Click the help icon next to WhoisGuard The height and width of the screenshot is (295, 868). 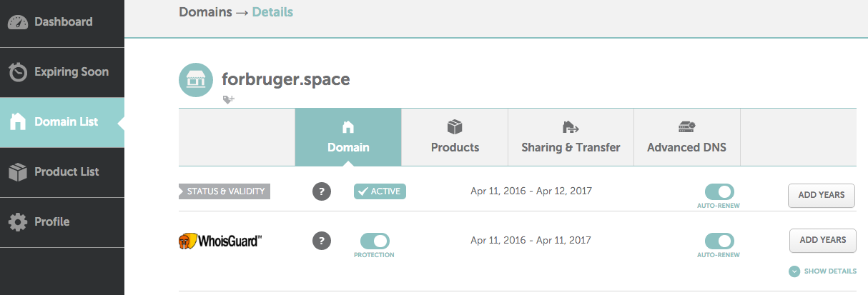[322, 241]
